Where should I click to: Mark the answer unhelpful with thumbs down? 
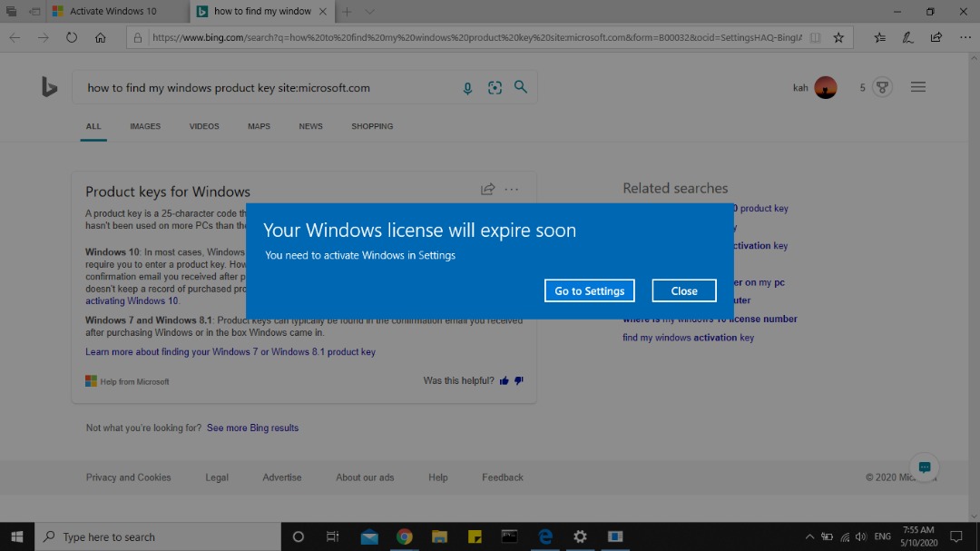[519, 380]
